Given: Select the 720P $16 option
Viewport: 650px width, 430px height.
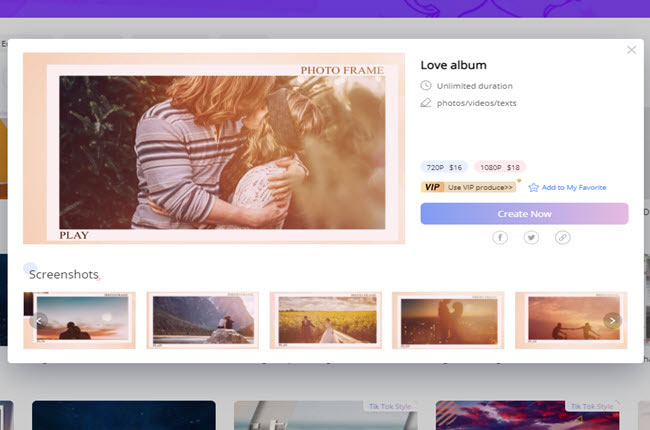Looking at the screenshot, I should [444, 167].
